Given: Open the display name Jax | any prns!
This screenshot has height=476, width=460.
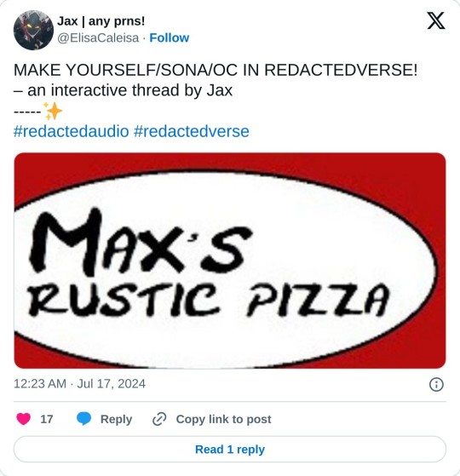Looking at the screenshot, I should pyautogui.click(x=101, y=21).
